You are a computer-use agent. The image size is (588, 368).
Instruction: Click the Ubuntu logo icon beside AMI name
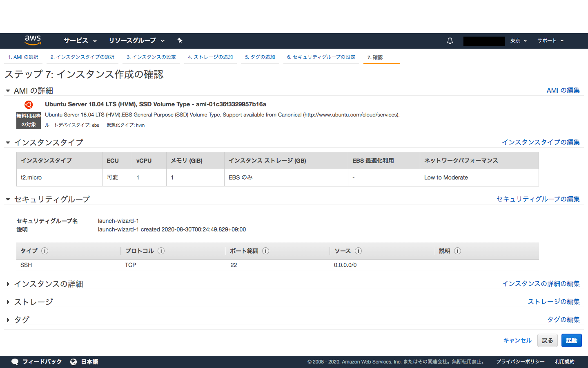pos(29,105)
